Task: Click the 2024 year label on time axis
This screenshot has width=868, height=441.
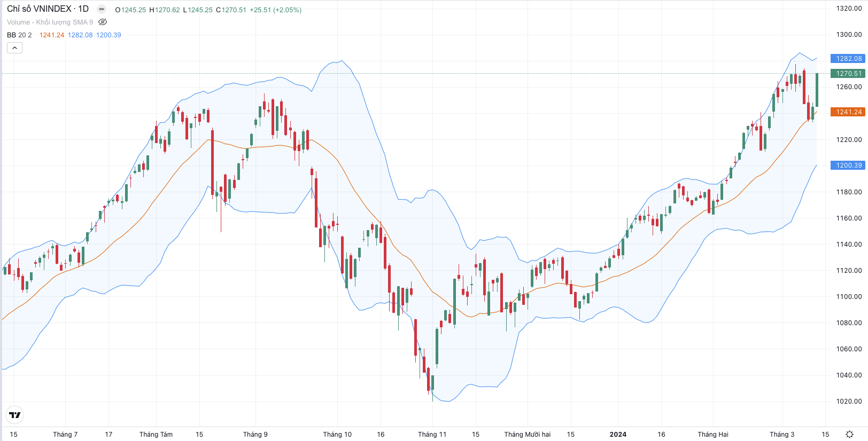Action: click(618, 434)
